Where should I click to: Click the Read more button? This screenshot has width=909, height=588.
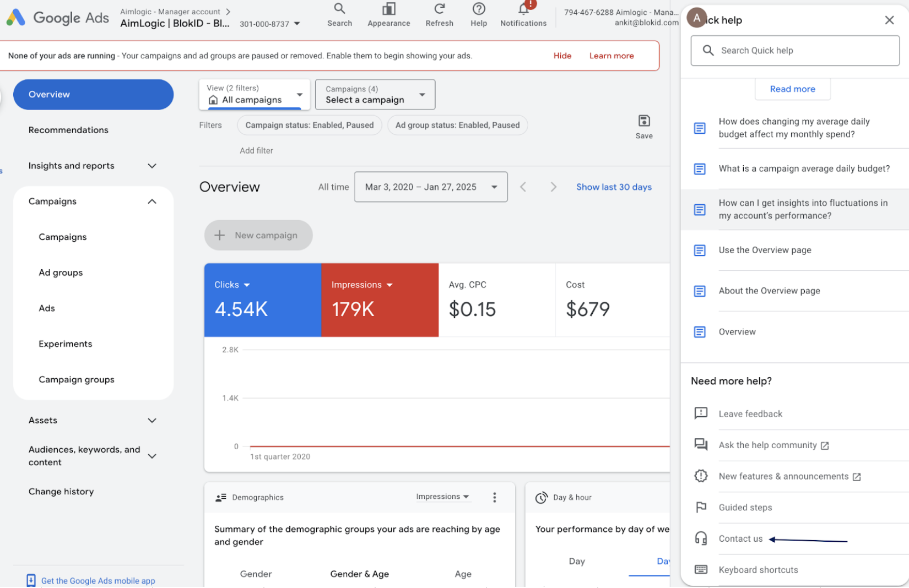tap(792, 89)
